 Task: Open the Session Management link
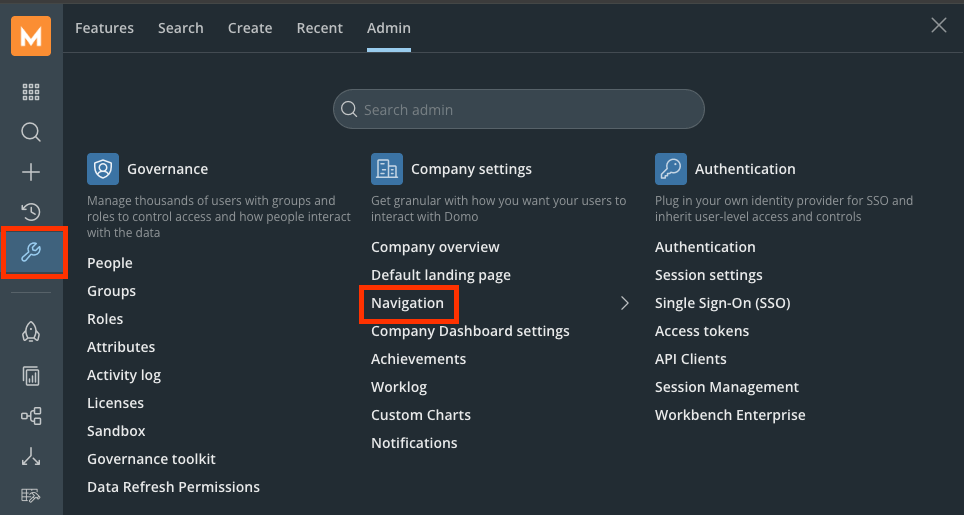[727, 387]
